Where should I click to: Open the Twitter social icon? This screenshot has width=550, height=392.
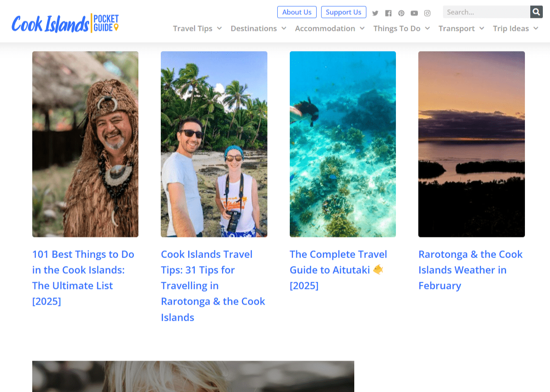(x=375, y=13)
